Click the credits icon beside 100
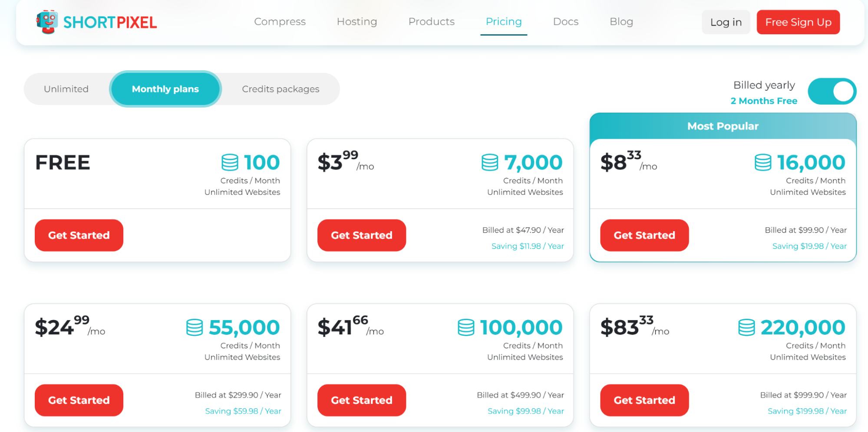This screenshot has width=868, height=432. pyautogui.click(x=230, y=163)
